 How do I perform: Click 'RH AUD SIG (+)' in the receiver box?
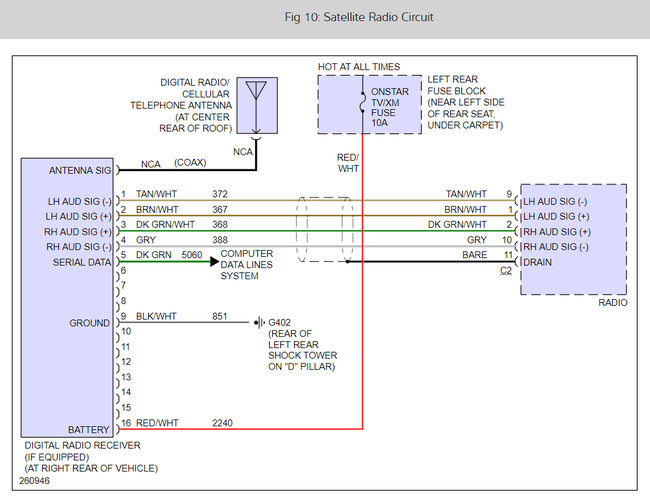[x=78, y=232]
